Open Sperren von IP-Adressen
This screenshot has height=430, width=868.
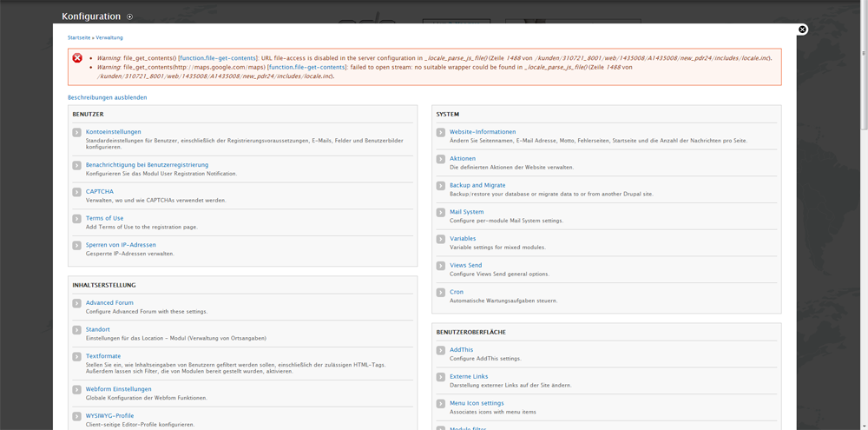(121, 245)
